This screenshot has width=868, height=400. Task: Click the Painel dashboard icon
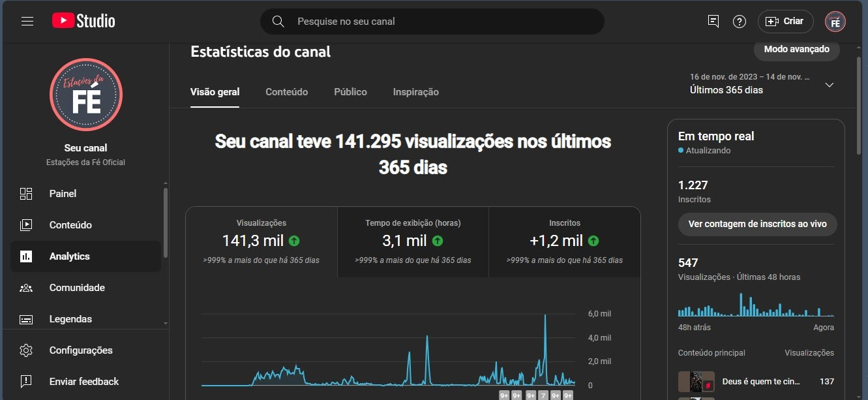tap(26, 194)
